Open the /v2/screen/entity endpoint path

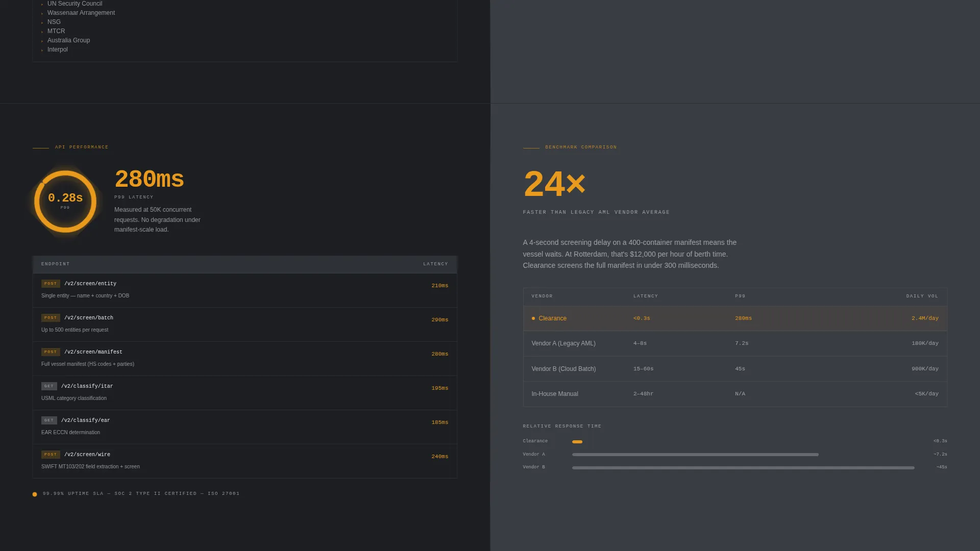pyautogui.click(x=90, y=284)
